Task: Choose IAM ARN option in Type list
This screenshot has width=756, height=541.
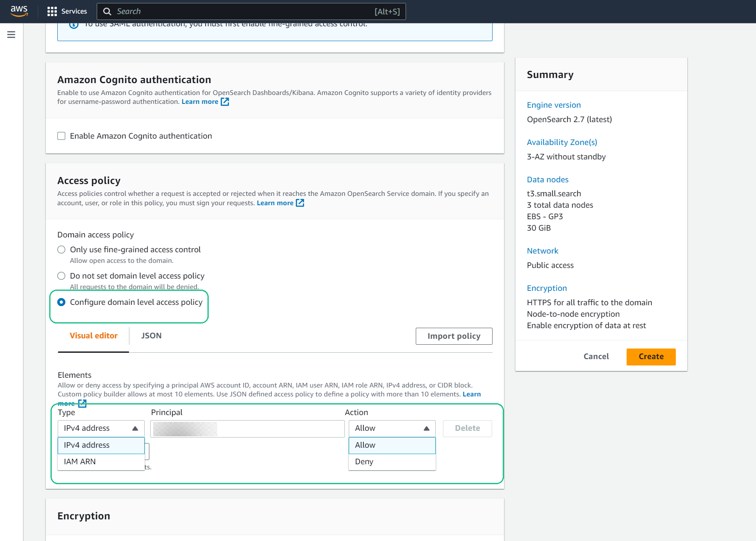Action: point(101,462)
